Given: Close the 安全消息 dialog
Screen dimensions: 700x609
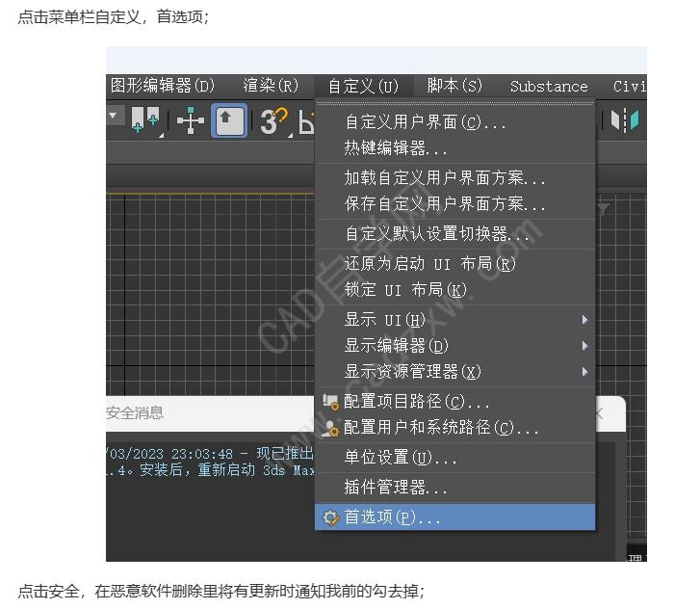Looking at the screenshot, I should [599, 413].
